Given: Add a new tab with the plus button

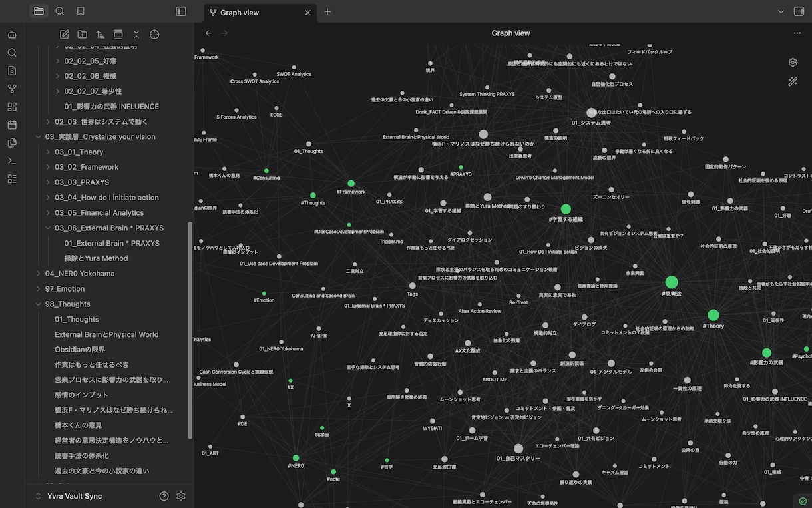Looking at the screenshot, I should pyautogui.click(x=327, y=12).
